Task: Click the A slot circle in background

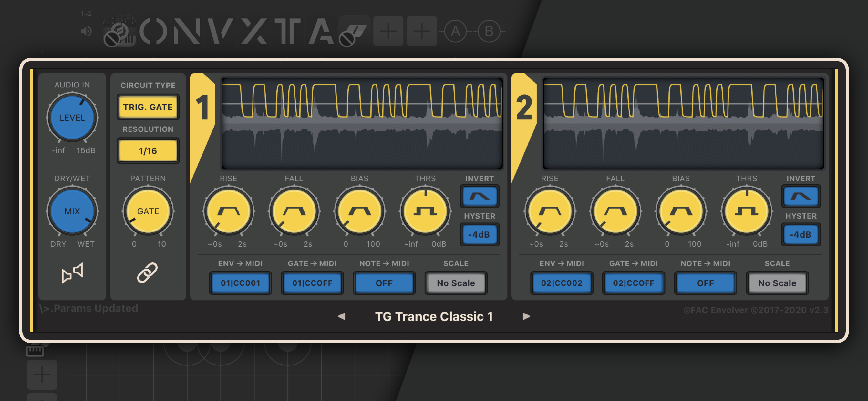Action: (455, 31)
